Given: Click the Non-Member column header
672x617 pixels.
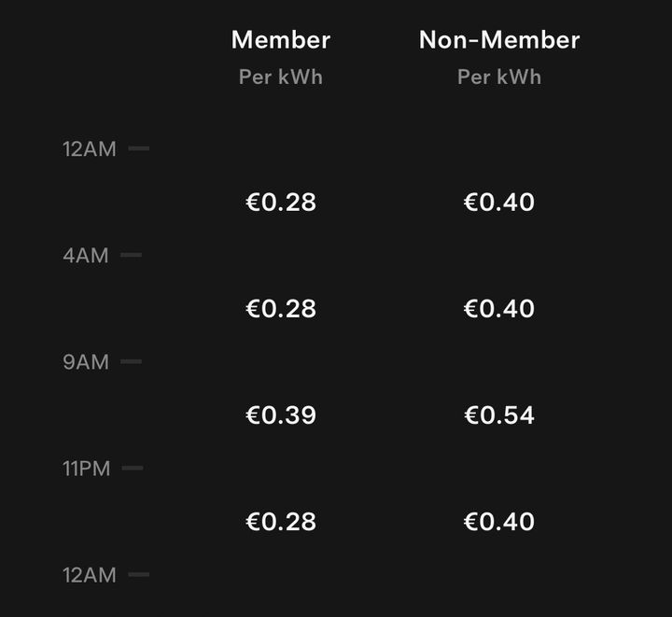Looking at the screenshot, I should [x=499, y=40].
